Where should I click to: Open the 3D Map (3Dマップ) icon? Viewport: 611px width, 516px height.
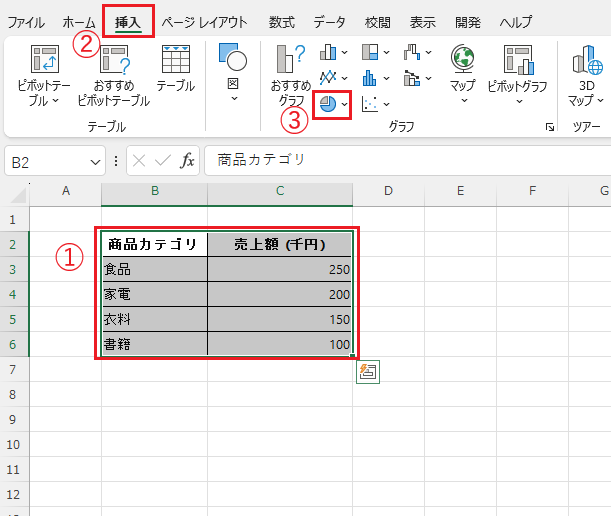coord(587,59)
